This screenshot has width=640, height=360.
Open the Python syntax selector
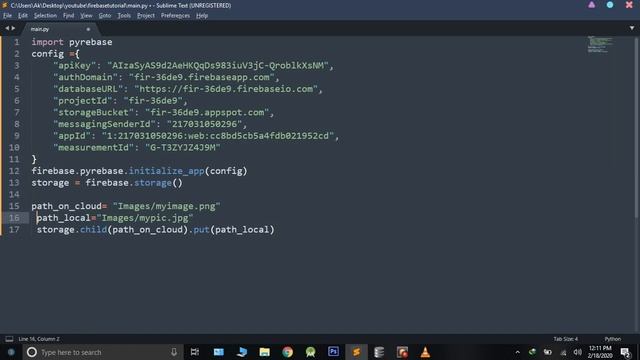coord(613,339)
